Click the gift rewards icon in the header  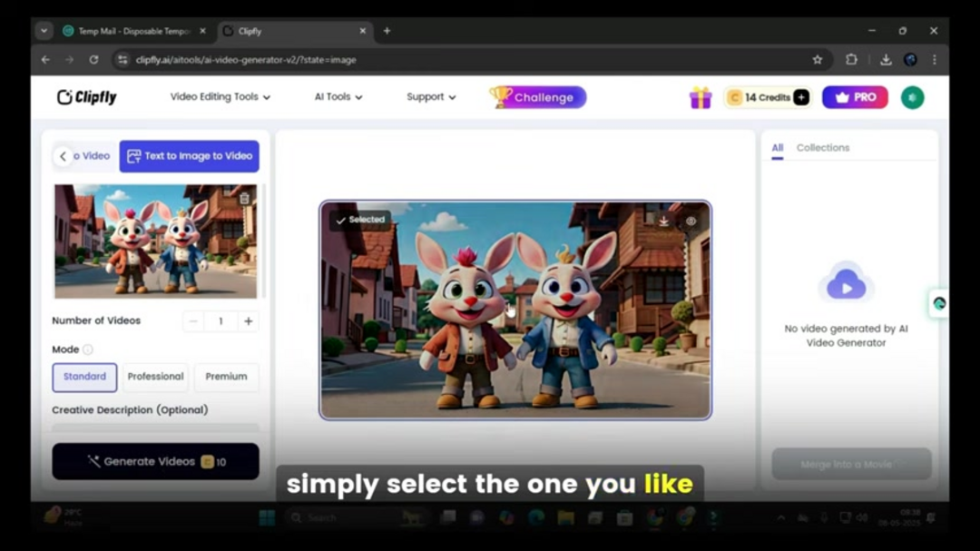coord(699,97)
